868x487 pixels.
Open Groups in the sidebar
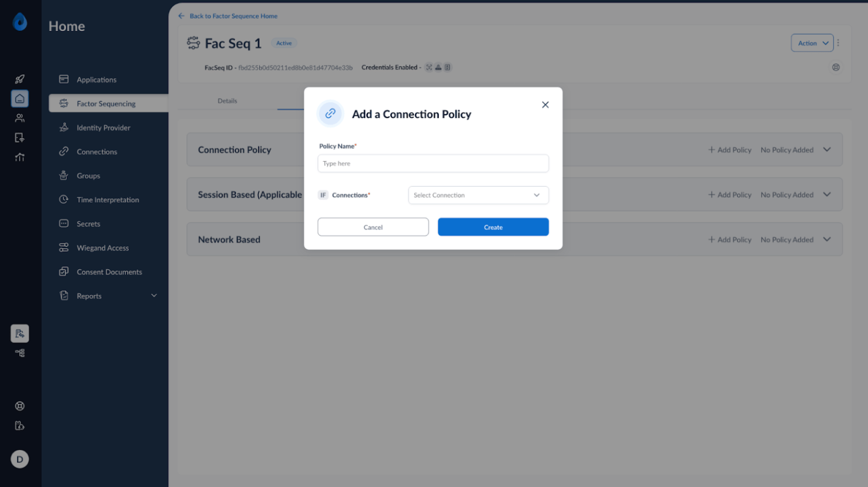[x=108, y=176]
